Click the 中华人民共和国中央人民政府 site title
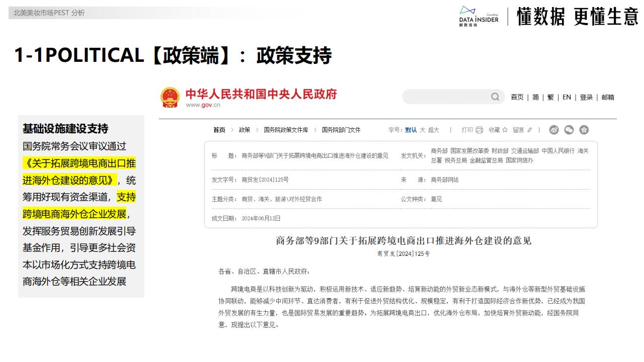This screenshot has width=644, height=362. pyautogui.click(x=261, y=94)
